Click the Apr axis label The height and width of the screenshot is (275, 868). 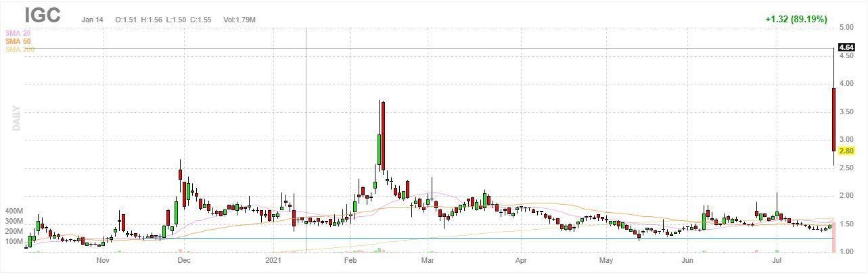tap(521, 260)
